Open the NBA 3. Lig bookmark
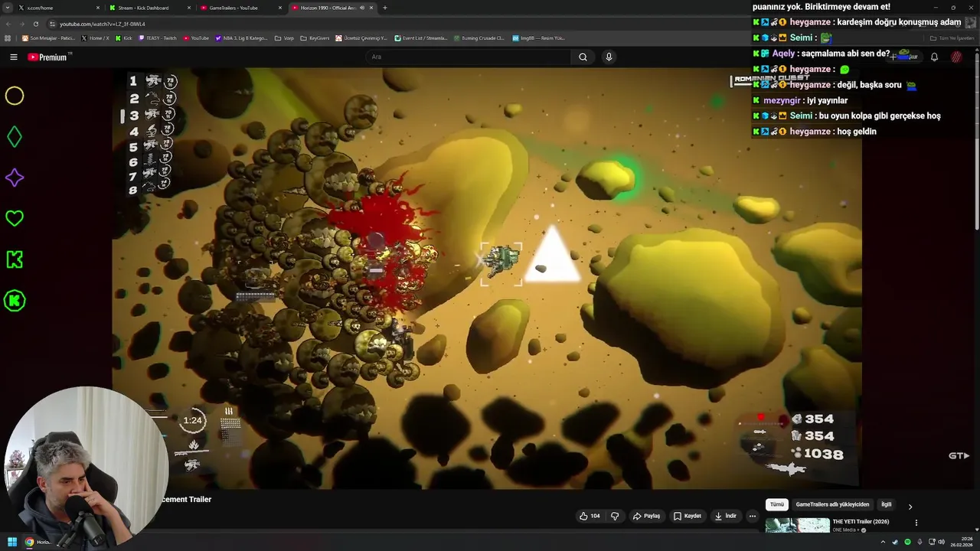The height and width of the screenshot is (551, 980). click(x=241, y=37)
